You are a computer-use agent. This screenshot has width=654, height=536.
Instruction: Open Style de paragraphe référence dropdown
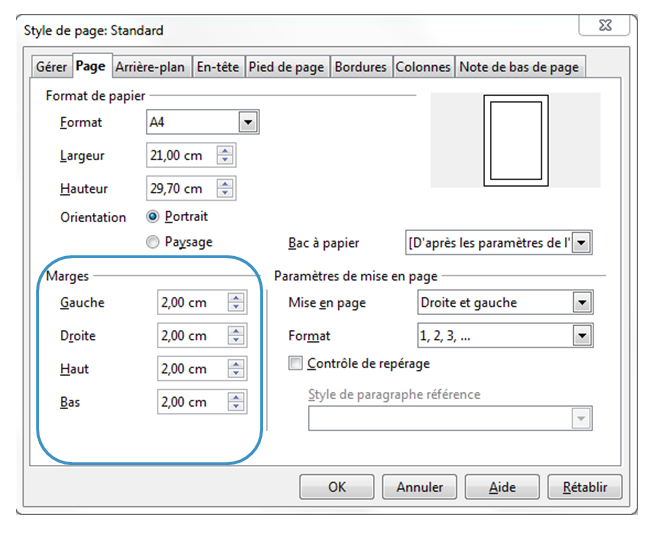pos(450,418)
